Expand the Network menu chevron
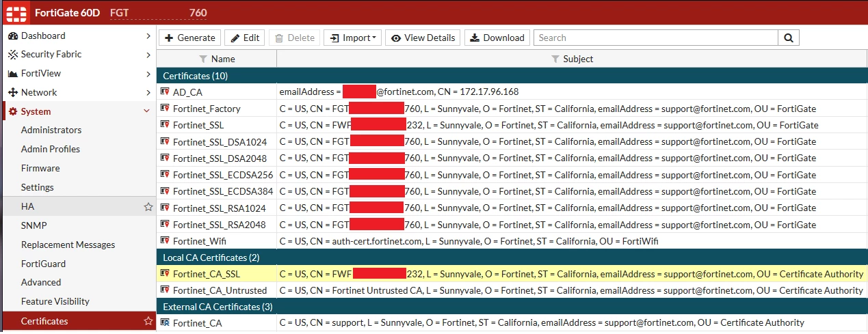Viewport: 868px width, 334px height. (148, 92)
